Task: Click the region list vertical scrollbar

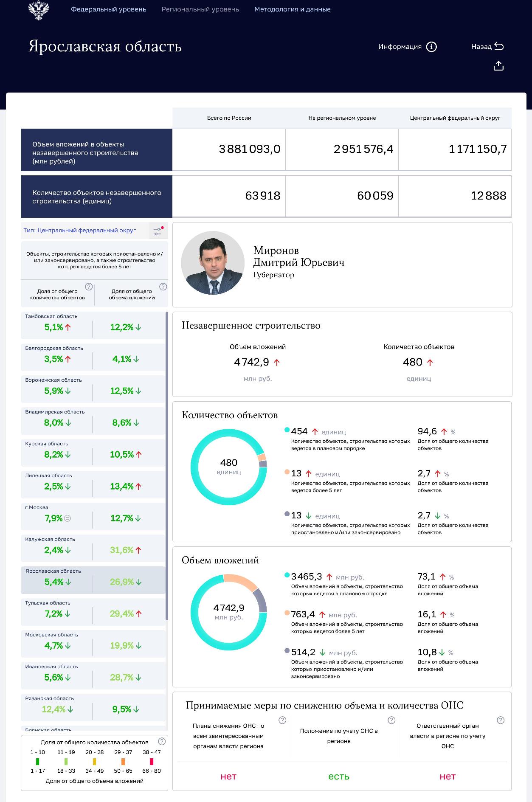Action: click(x=167, y=467)
